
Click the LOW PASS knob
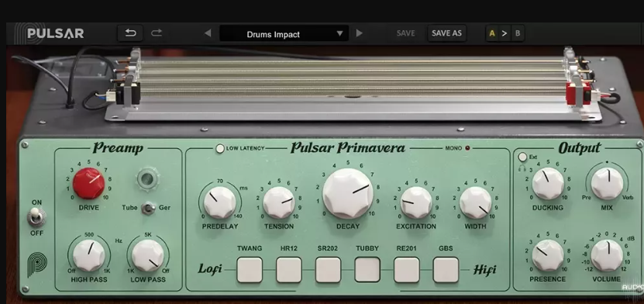pyautogui.click(x=148, y=255)
